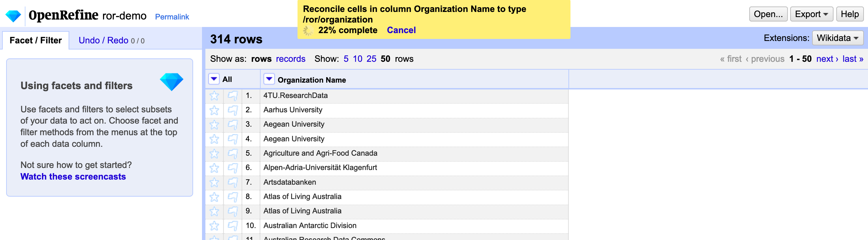Viewport: 868px width, 240px height.
Task: Cancel the reconciliation process
Action: pyautogui.click(x=401, y=30)
